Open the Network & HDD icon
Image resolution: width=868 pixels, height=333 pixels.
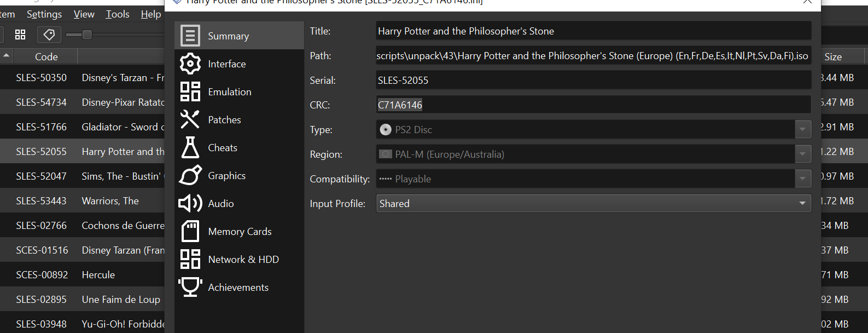click(x=190, y=260)
